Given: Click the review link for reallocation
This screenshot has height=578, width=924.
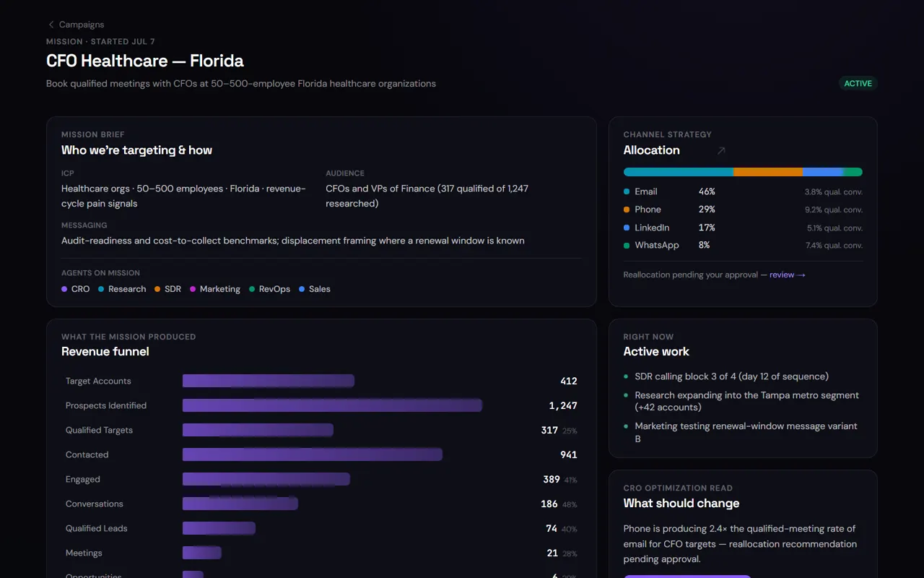Looking at the screenshot, I should point(787,275).
